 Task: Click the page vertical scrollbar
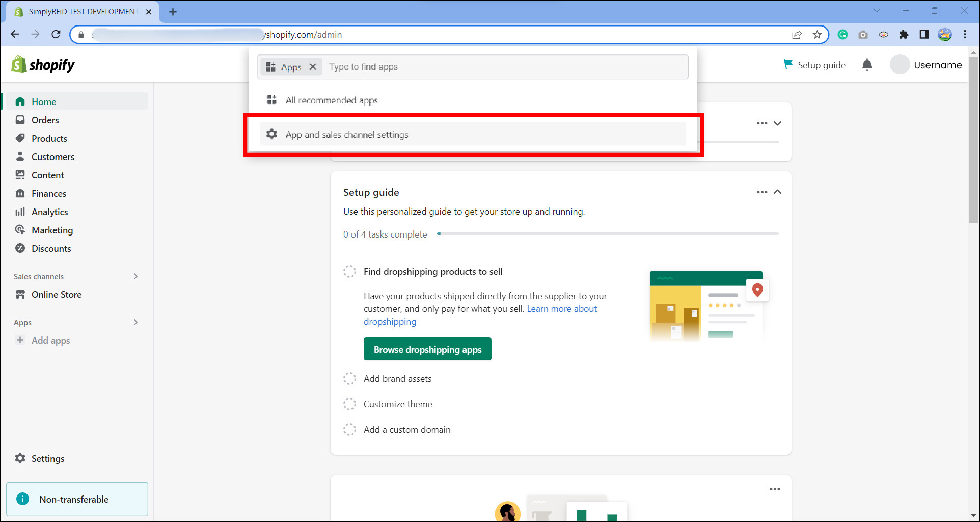[973, 140]
